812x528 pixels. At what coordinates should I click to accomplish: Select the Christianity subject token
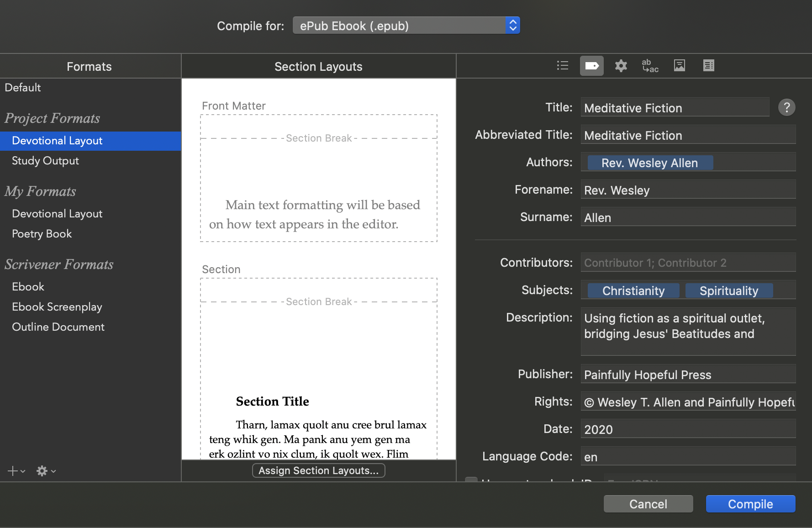pos(633,291)
